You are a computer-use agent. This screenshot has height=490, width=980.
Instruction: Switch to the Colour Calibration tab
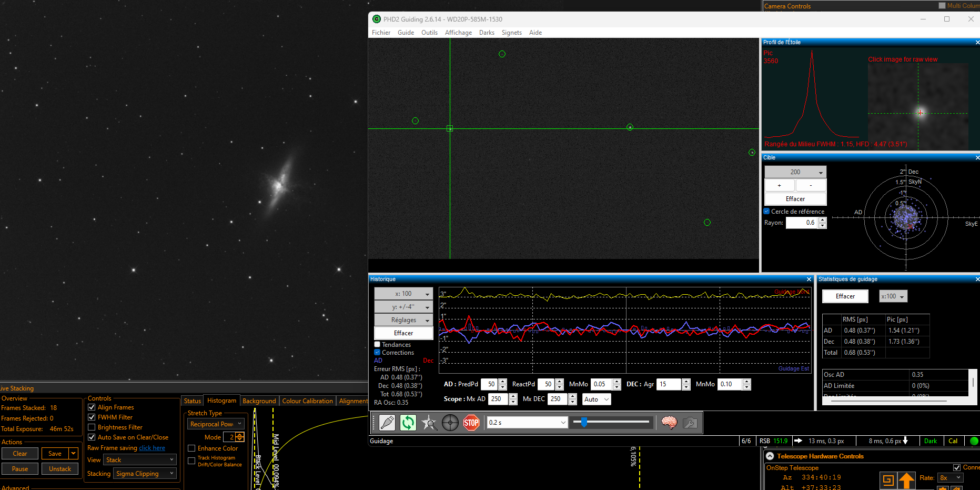pyautogui.click(x=308, y=401)
